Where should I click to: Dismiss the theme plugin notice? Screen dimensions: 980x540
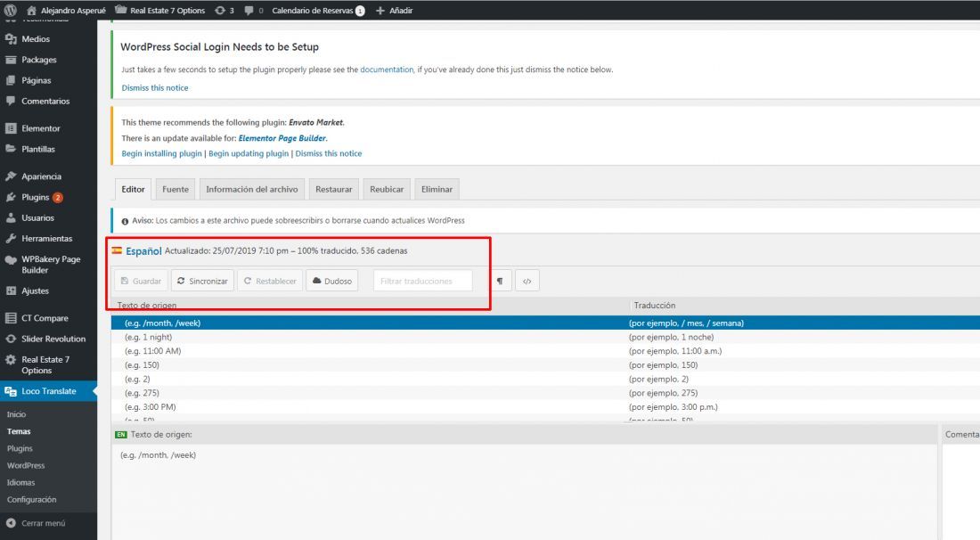[328, 153]
